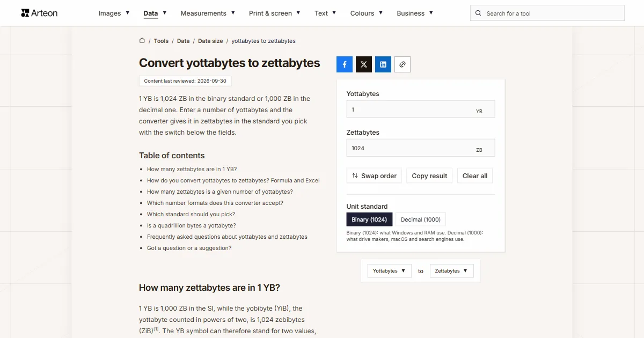Viewport: 644px width, 338px height.
Task: Jump to 'How many zettabytes are in 1 YB?'
Action: tap(192, 169)
